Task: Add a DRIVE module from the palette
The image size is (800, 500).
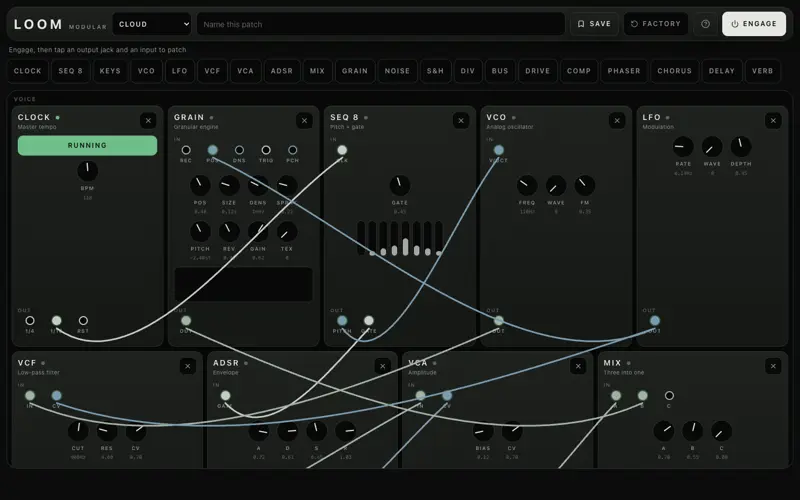Action: (538, 71)
